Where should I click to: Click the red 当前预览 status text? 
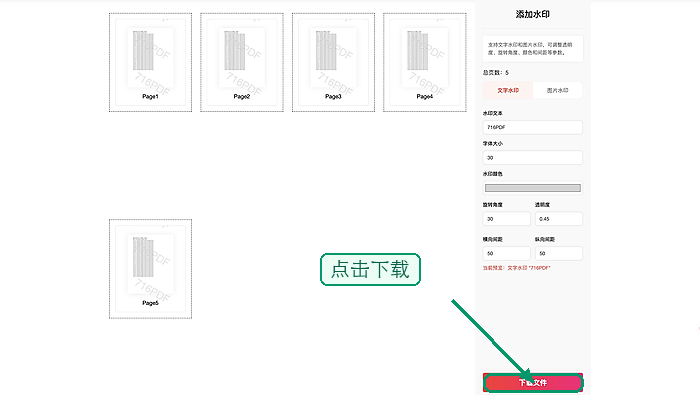click(517, 268)
